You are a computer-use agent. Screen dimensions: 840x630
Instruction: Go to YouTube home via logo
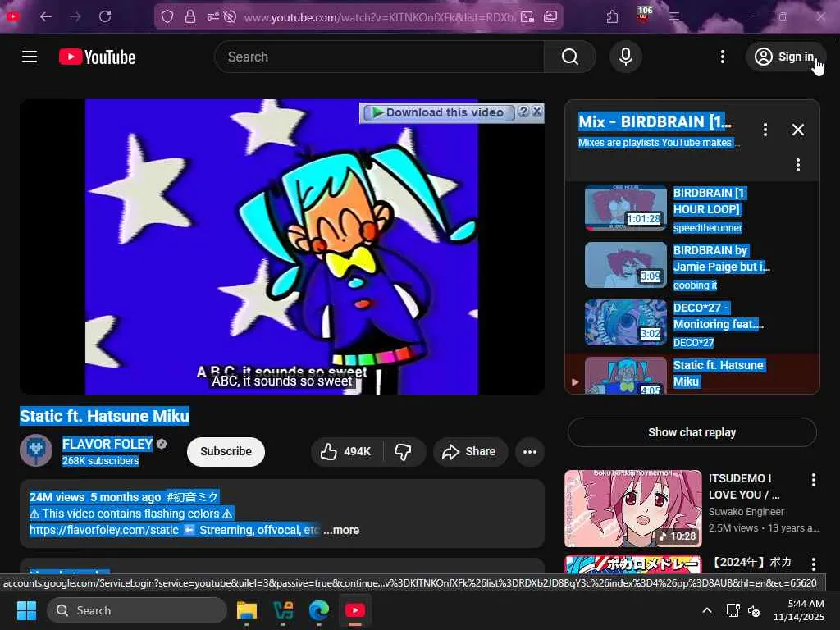[97, 57]
